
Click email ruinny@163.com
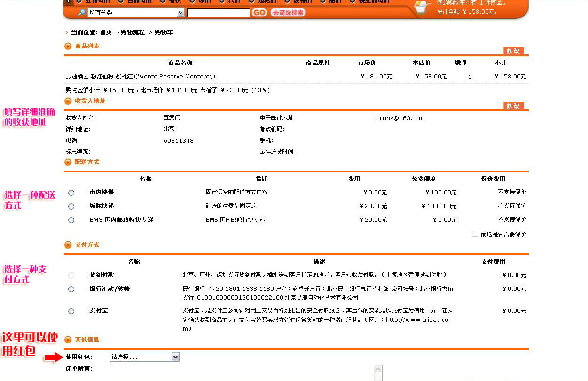(x=400, y=118)
